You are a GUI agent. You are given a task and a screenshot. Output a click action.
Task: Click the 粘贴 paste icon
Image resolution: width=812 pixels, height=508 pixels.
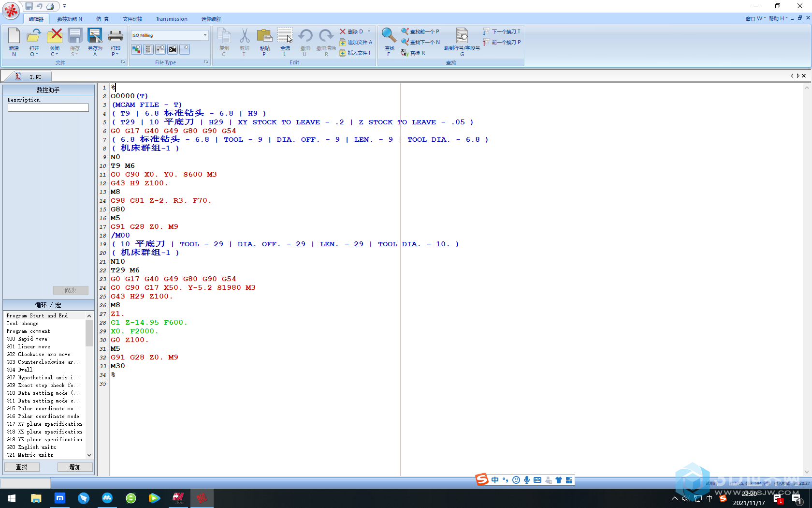[264, 36]
